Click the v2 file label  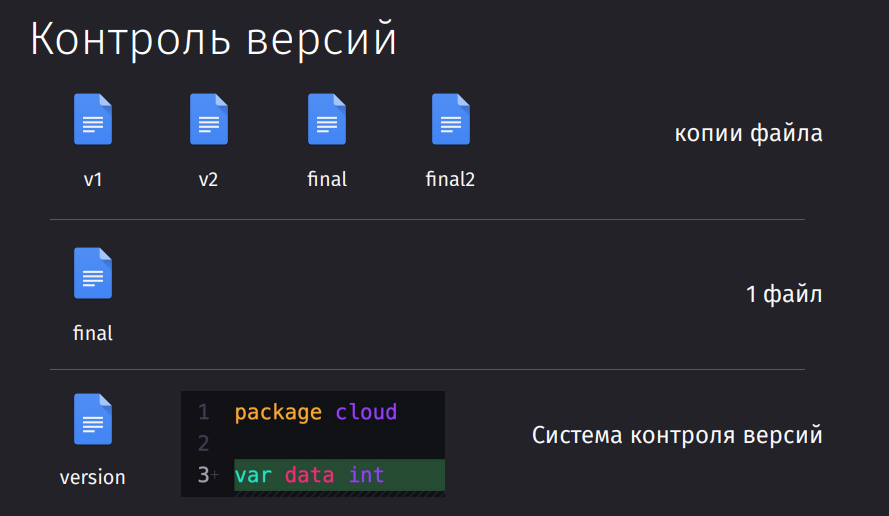point(208,180)
